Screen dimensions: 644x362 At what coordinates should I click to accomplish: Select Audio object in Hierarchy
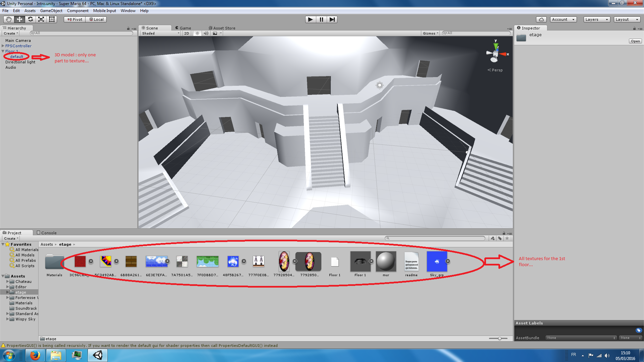(x=10, y=67)
